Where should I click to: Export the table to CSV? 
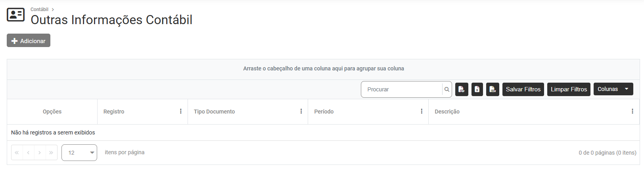point(493,89)
